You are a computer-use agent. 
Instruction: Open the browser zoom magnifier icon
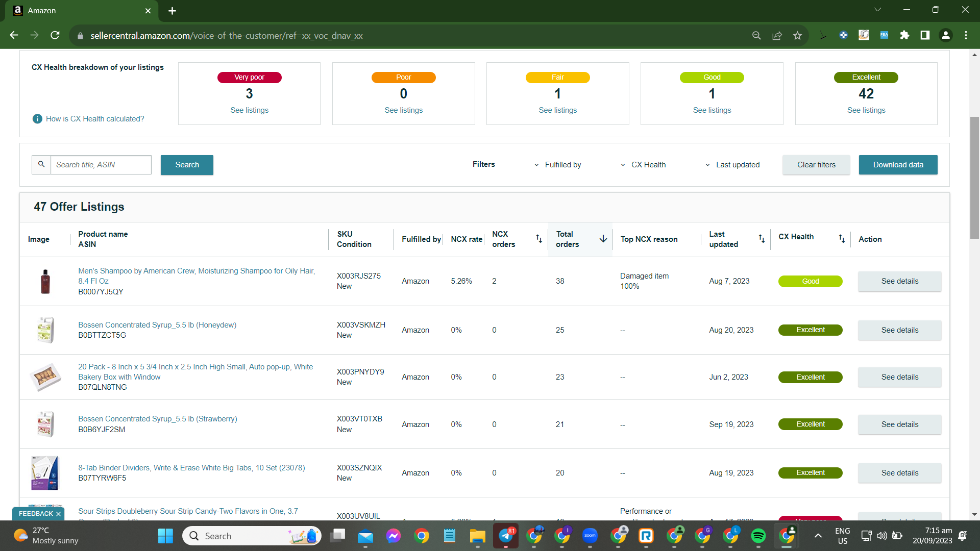click(x=756, y=36)
